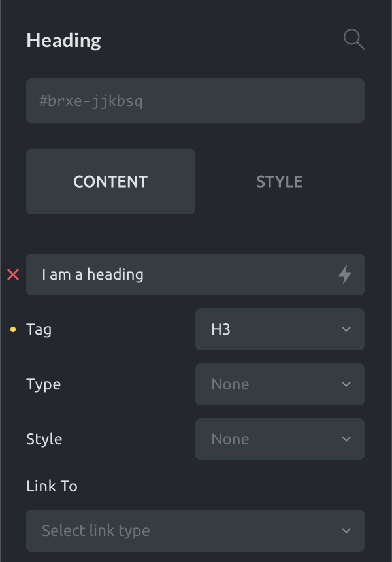Screen dimensions: 392x562
Task: Click the red X beside heading text
Action: point(13,275)
